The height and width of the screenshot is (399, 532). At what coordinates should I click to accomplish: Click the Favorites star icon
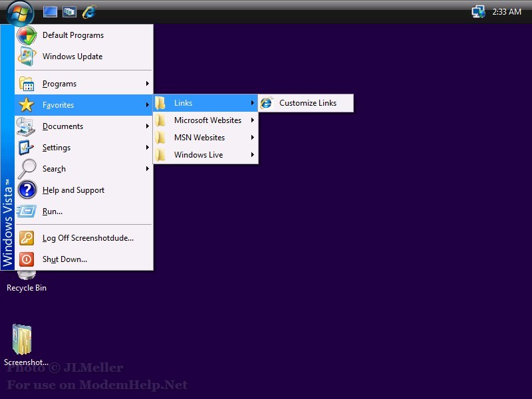[x=27, y=105]
